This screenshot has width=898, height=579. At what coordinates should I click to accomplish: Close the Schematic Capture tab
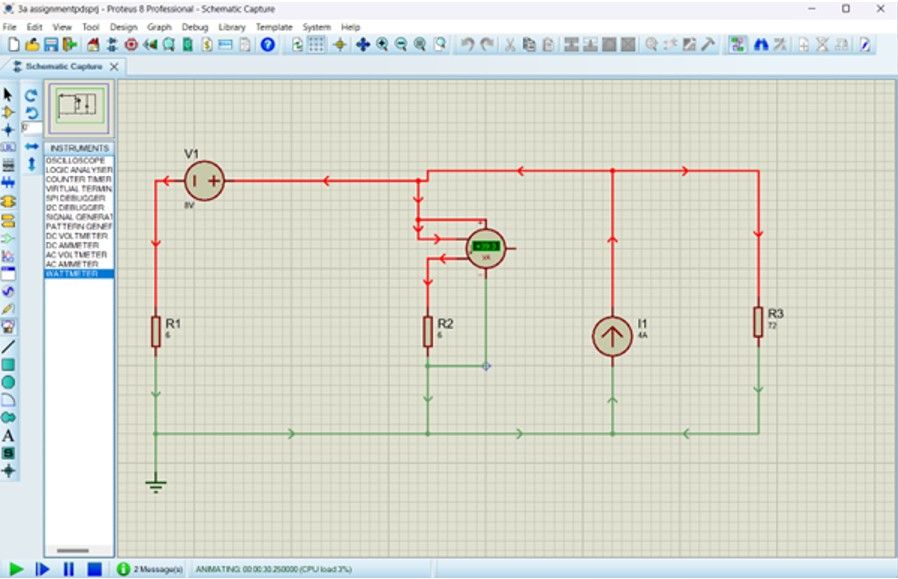pos(114,66)
